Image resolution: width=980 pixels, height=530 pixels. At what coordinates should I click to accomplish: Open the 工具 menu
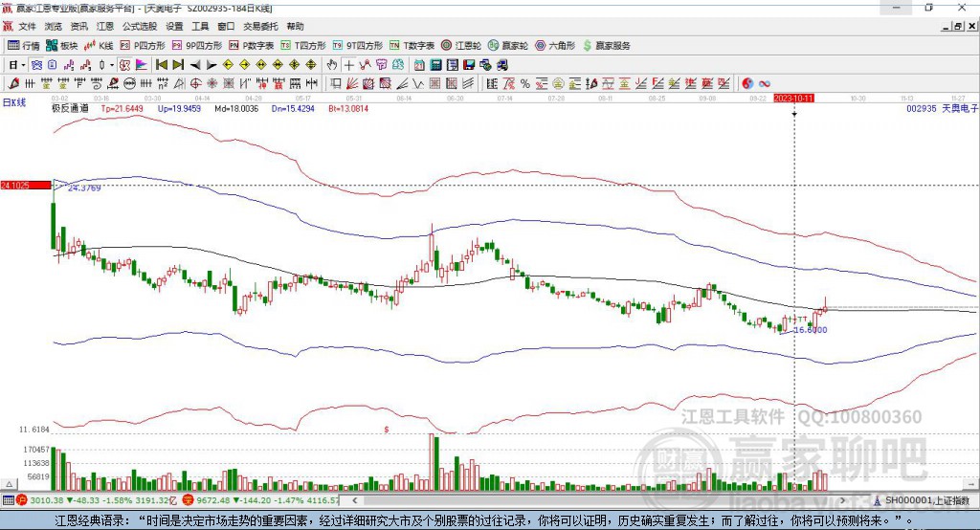(x=200, y=26)
